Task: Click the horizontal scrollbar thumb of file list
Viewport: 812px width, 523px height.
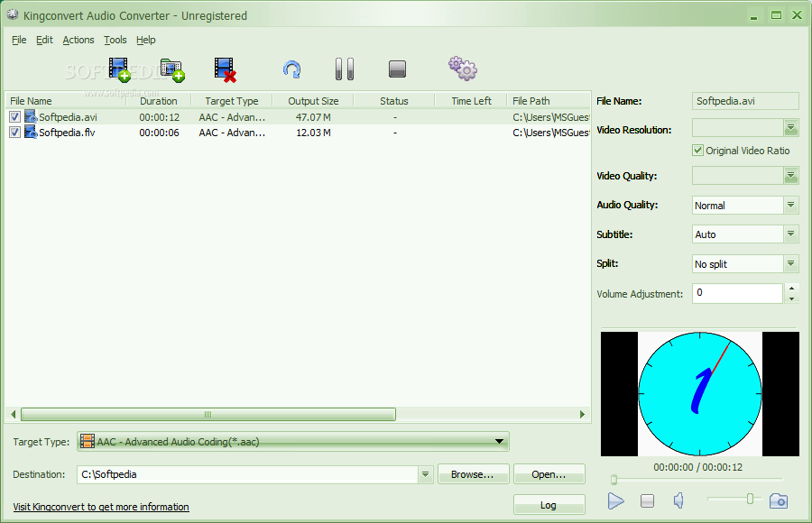Action: 208,414
